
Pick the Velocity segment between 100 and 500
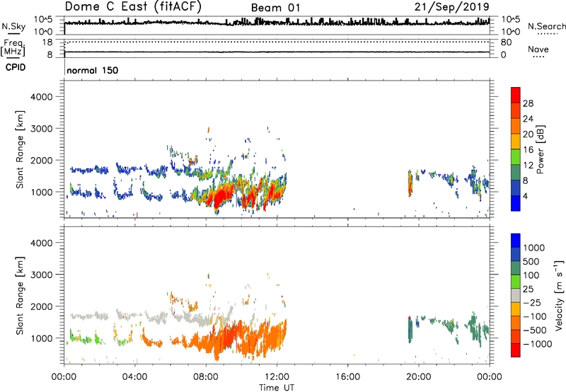[516, 268]
